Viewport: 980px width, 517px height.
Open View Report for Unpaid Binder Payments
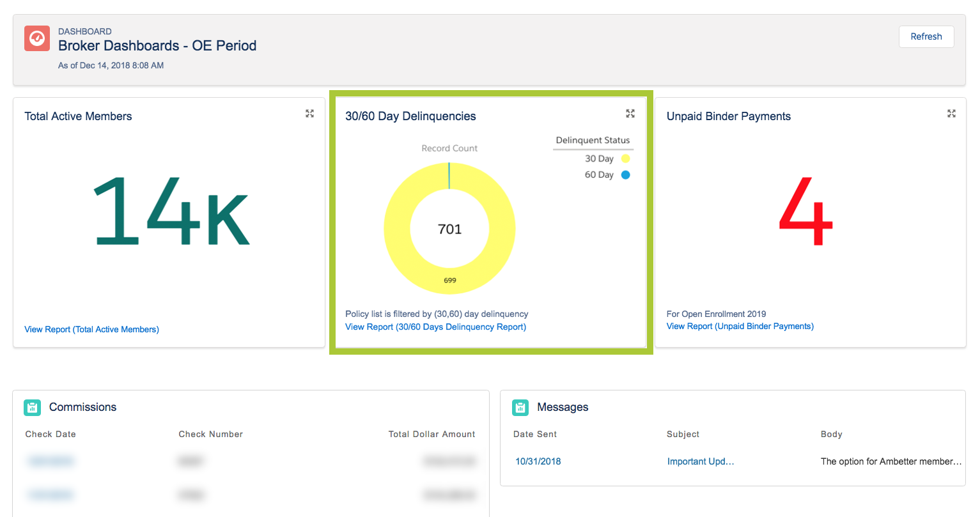point(740,326)
